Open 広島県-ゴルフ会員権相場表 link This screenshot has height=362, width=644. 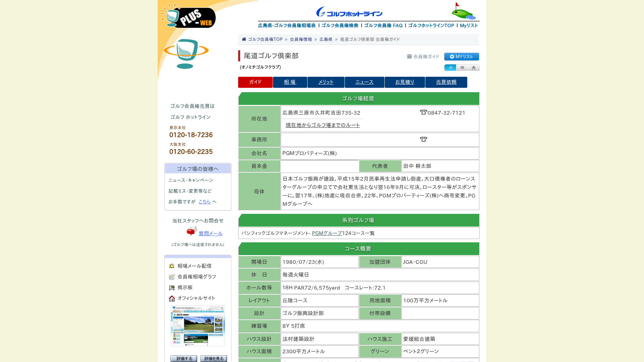[x=287, y=25]
